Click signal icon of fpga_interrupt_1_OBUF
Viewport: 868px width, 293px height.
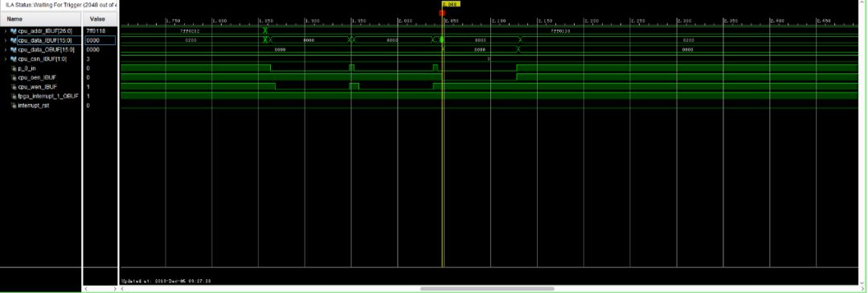14,96
